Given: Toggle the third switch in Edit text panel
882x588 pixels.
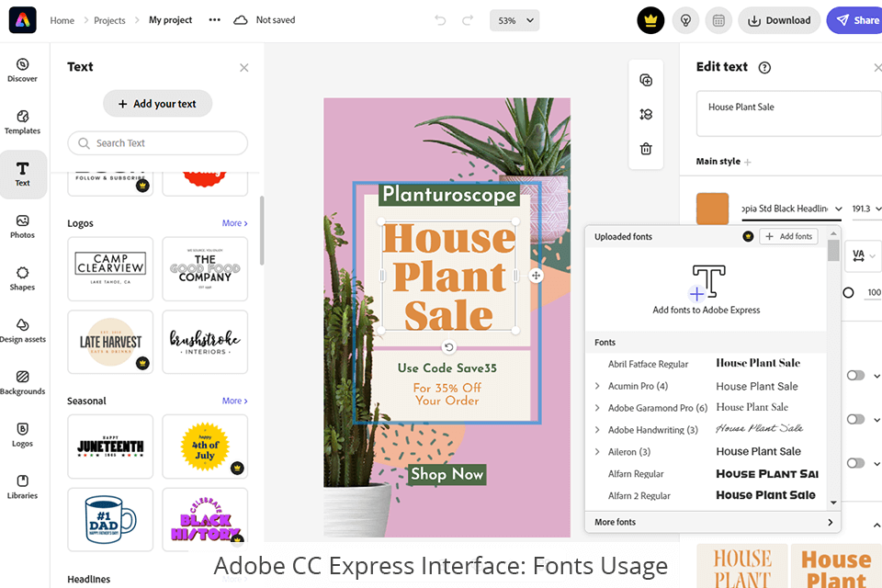Looking at the screenshot, I should pyautogui.click(x=855, y=463).
